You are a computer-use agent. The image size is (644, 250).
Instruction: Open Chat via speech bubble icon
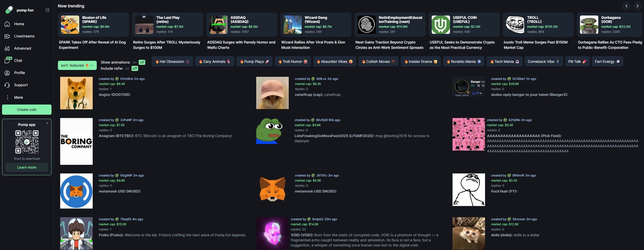click(7, 61)
